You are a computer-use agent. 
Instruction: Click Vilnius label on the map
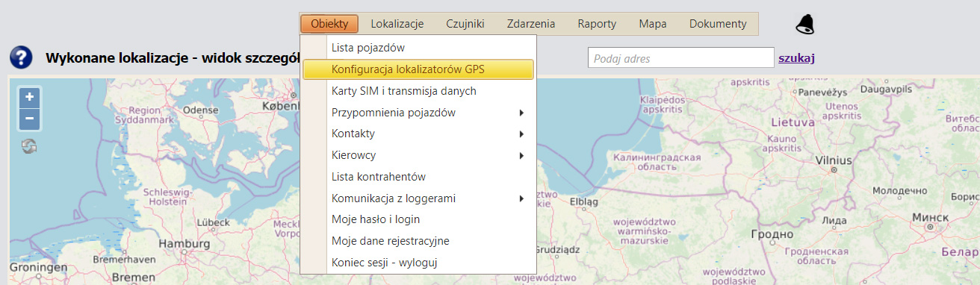(834, 160)
